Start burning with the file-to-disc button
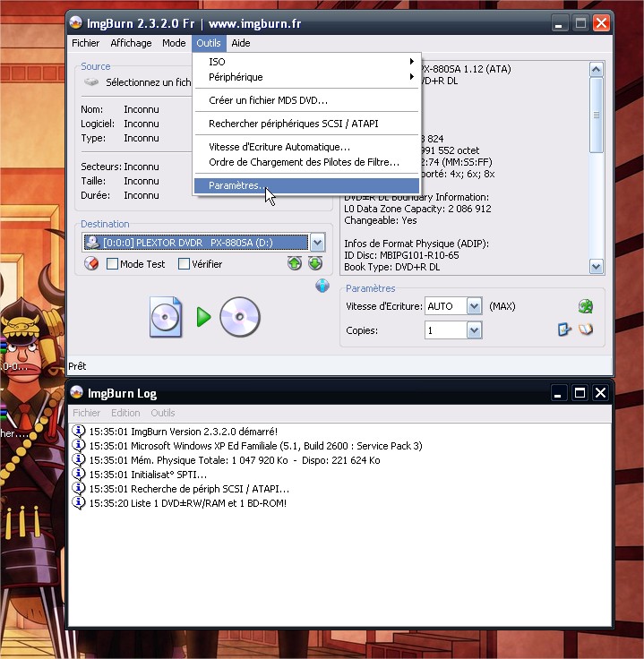 click(203, 317)
